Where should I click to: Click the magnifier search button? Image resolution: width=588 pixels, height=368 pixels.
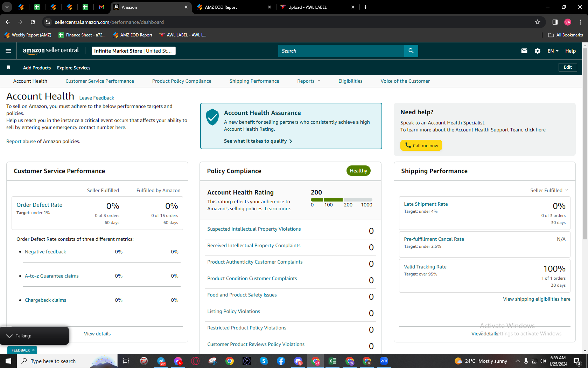(411, 51)
